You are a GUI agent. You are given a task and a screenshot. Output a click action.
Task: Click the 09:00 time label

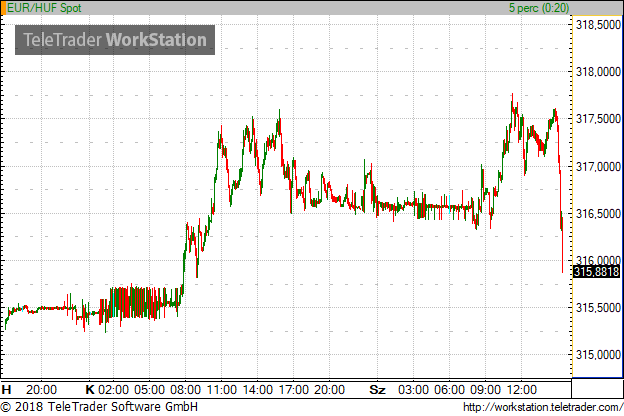[x=486, y=389]
